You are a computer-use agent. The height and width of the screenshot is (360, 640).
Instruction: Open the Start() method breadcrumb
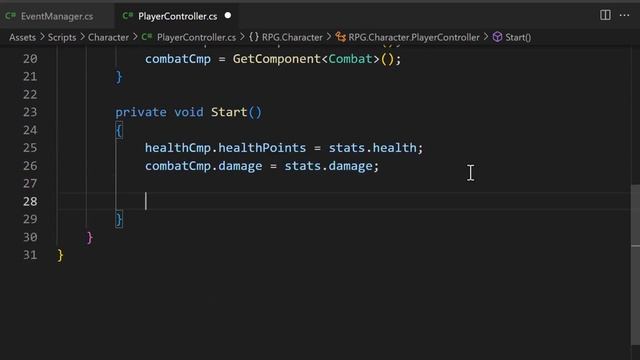tap(518, 37)
